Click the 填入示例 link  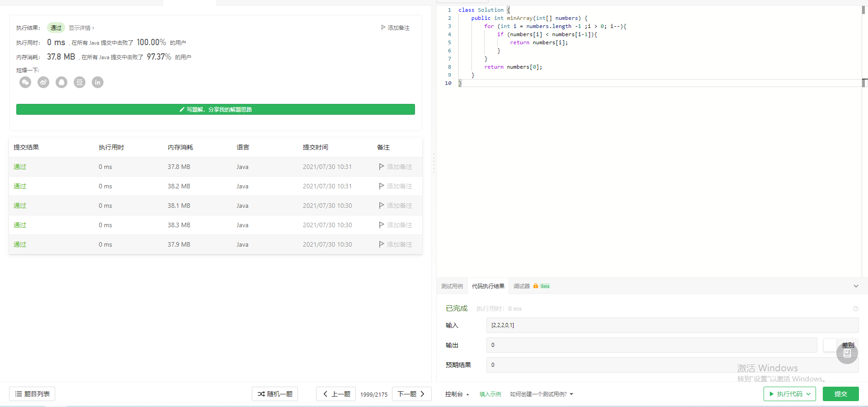490,394
